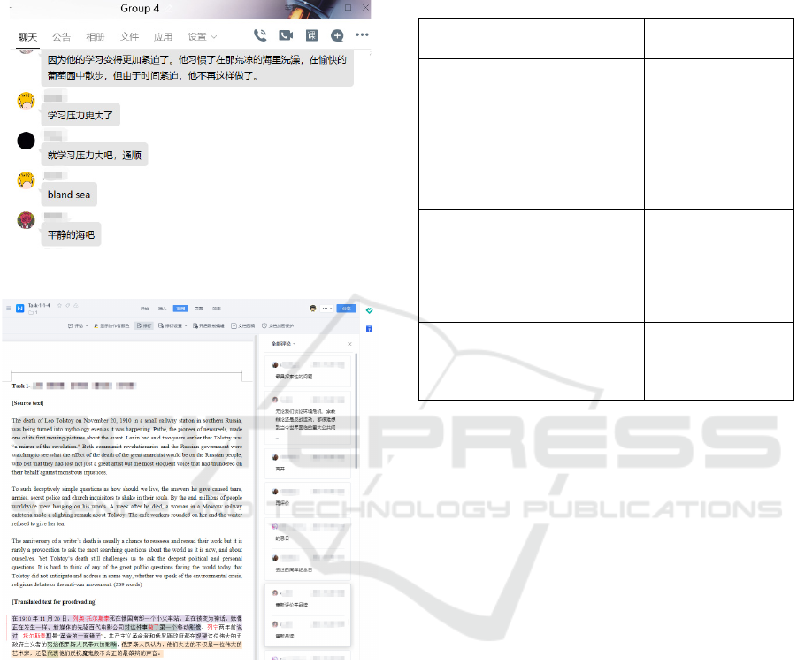Click the plus chat-bubble icon to invite members
This screenshot has height=672, width=797.
[x=337, y=35]
